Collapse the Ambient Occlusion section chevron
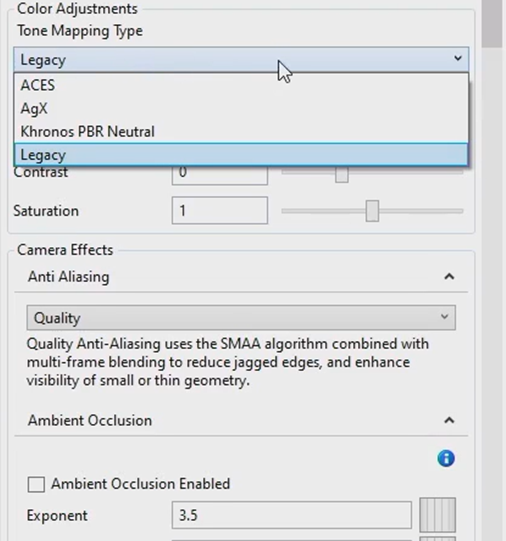The height and width of the screenshot is (541, 506). click(449, 420)
